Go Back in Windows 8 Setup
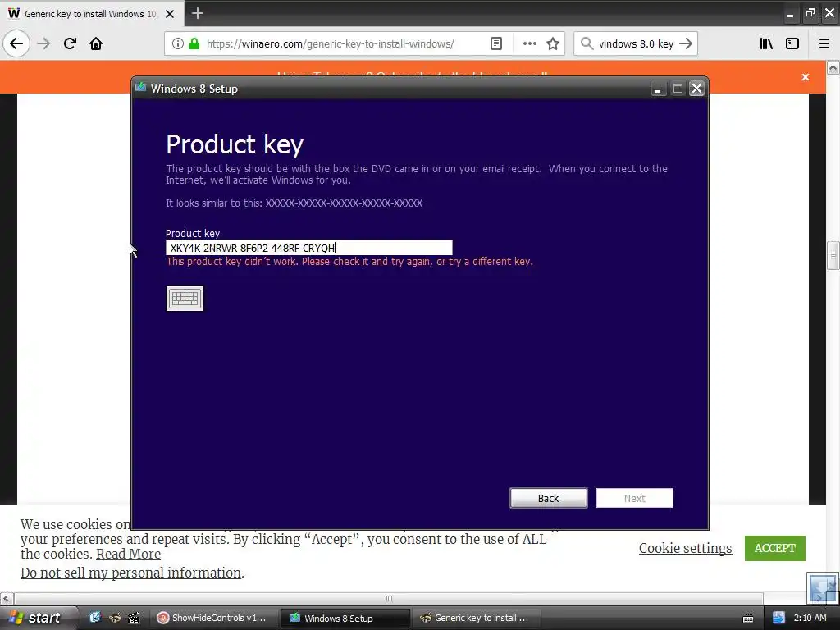Screen dimensions: 840x630 pos(549,498)
